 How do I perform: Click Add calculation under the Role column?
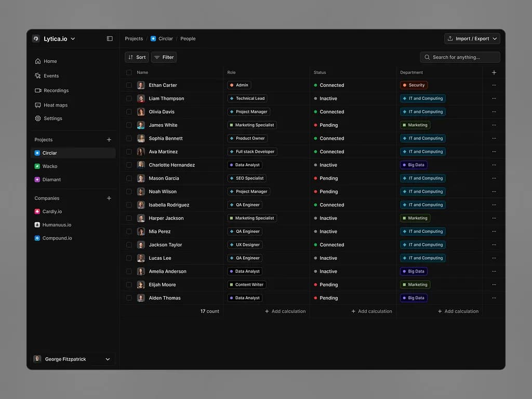click(285, 311)
